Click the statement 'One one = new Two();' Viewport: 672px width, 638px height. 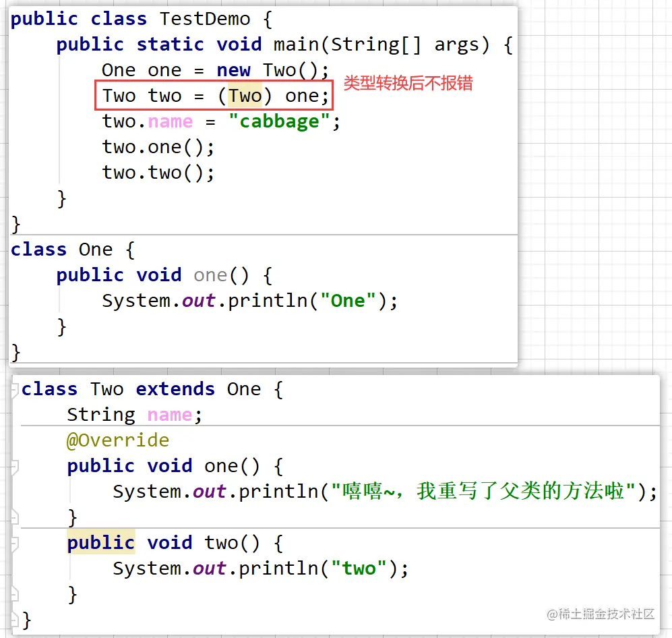[x=215, y=70]
